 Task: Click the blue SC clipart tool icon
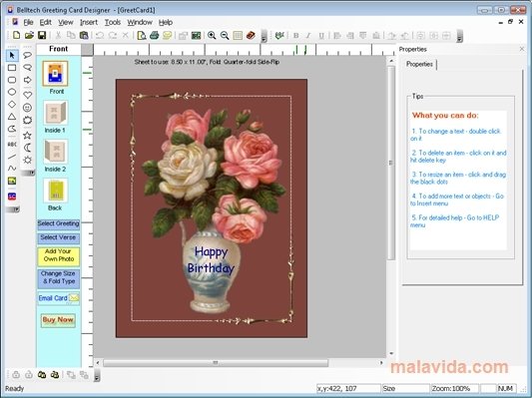tap(12, 197)
